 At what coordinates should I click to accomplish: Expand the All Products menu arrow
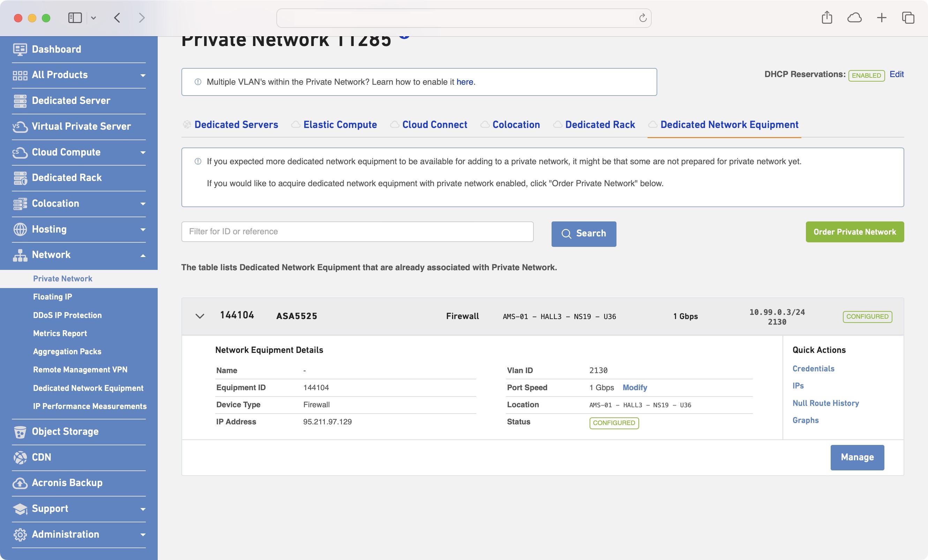coord(143,75)
